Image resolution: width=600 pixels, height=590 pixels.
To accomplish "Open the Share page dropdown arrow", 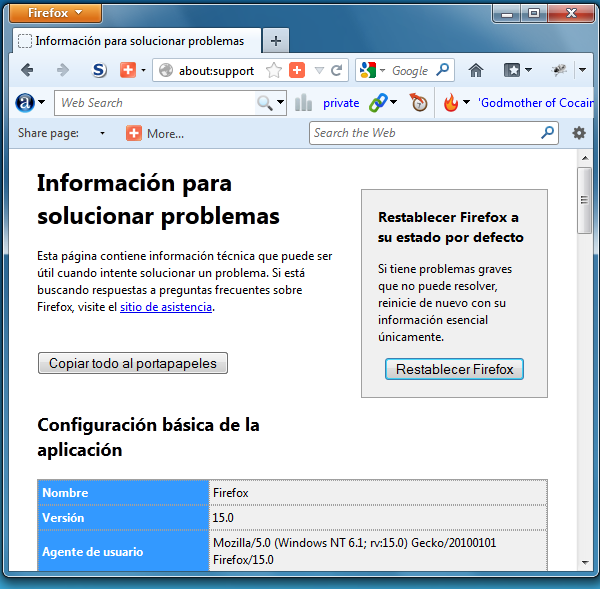I will pyautogui.click(x=102, y=134).
